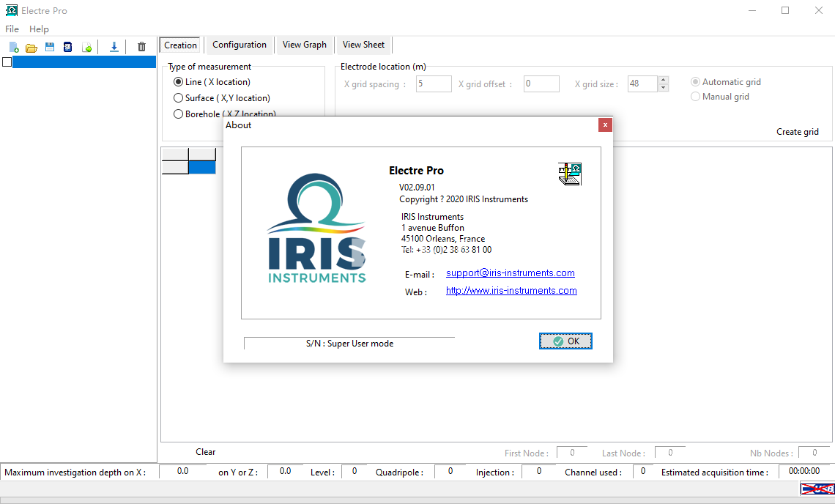Click the blue download arrow icon
Screen dimensions: 835x504
(x=114, y=48)
